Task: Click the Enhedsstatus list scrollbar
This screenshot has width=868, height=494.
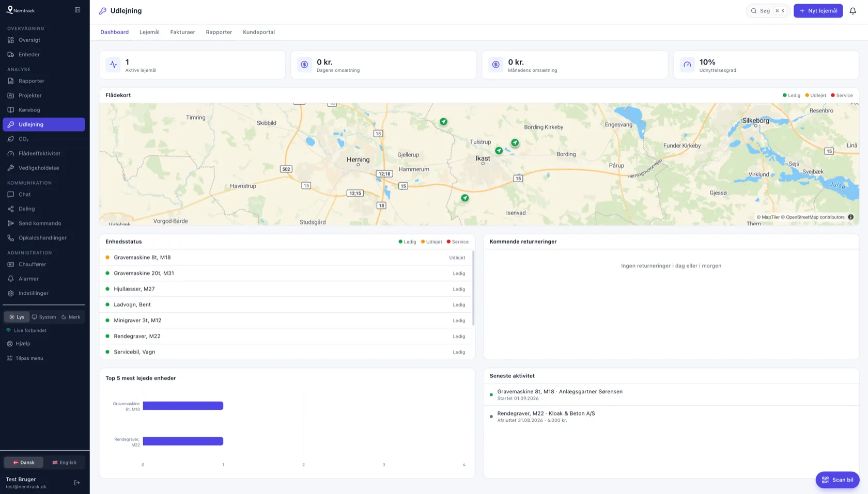Action: point(473,288)
